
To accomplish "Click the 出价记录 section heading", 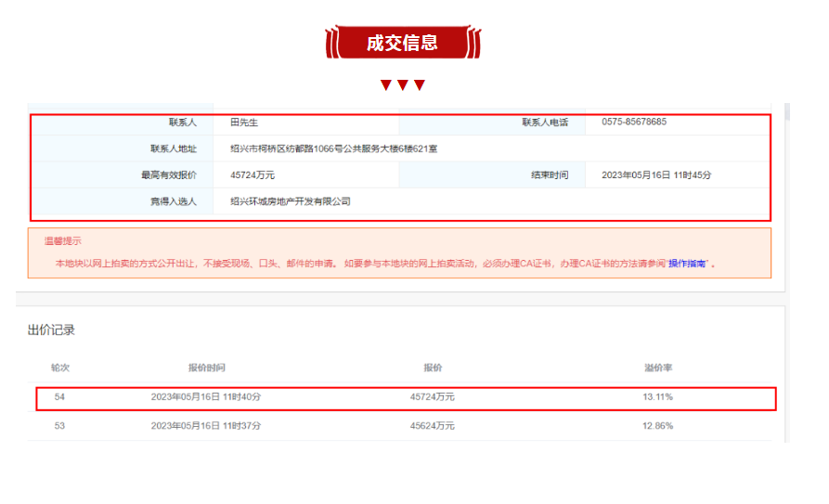I will tap(51, 330).
